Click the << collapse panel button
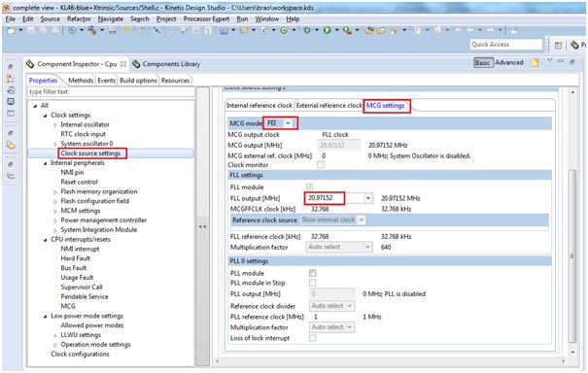The image size is (588, 373). click(x=202, y=226)
